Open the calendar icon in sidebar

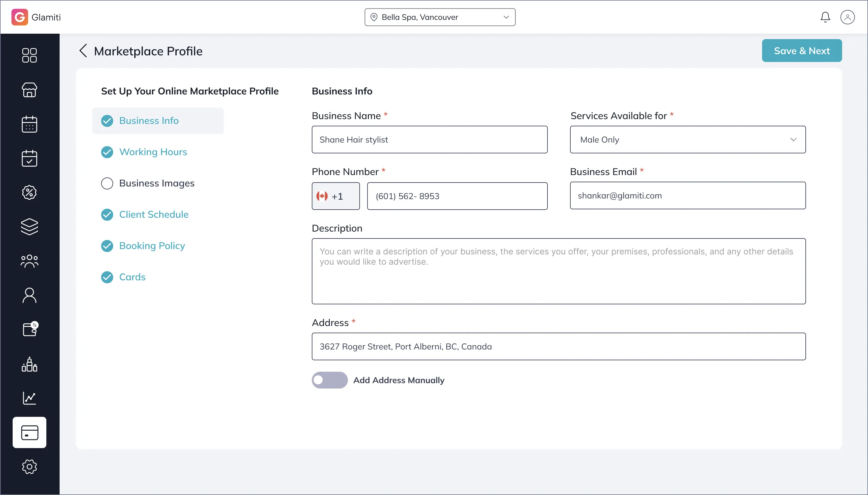(x=29, y=124)
